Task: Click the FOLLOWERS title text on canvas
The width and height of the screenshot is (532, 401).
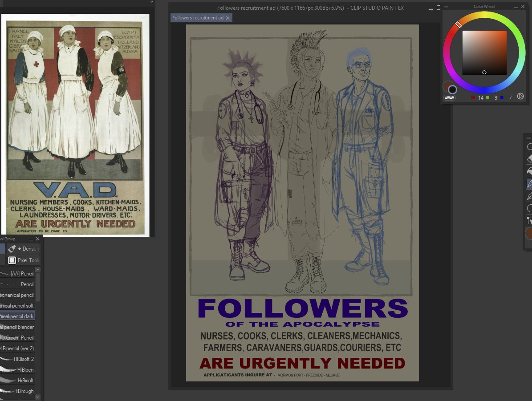Action: [x=303, y=308]
